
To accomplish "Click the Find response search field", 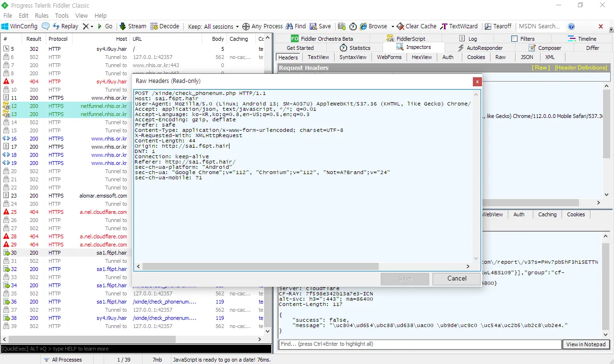I will [420, 344].
